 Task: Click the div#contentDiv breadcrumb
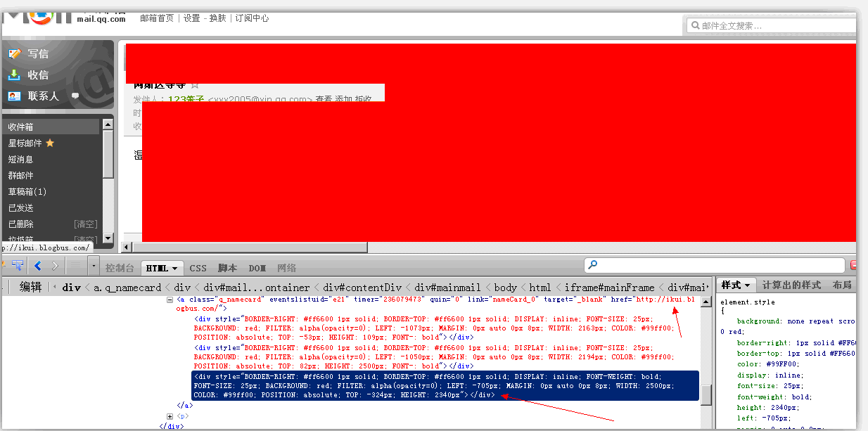pyautogui.click(x=362, y=288)
